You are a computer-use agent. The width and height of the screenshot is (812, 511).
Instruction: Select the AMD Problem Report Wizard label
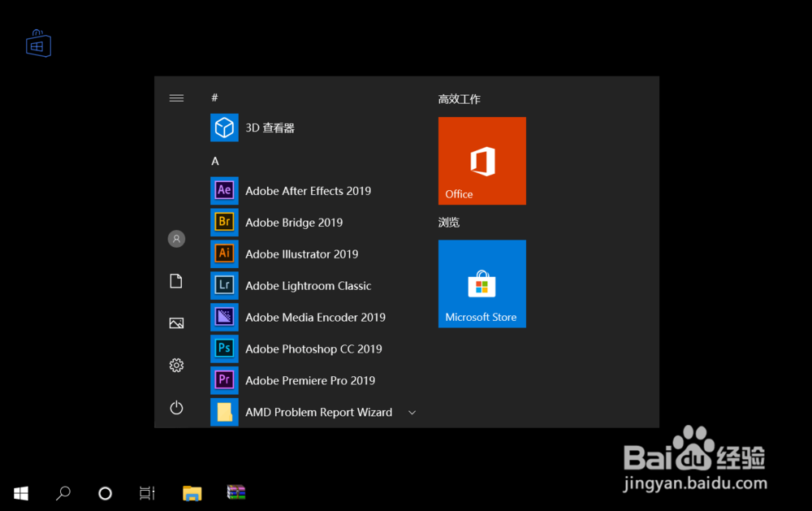tap(319, 413)
